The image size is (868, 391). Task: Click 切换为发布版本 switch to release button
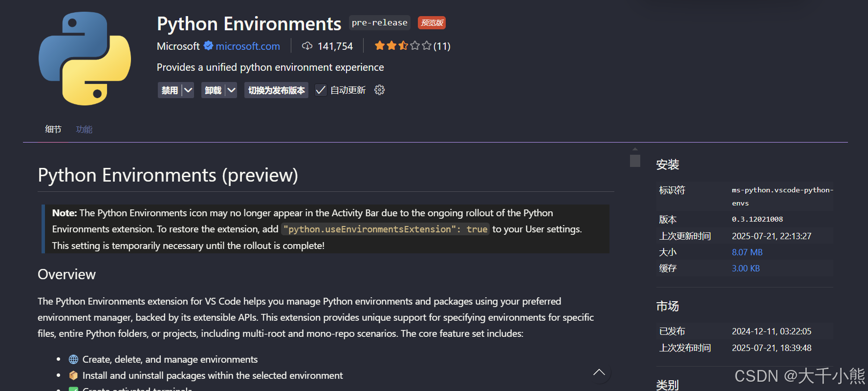tap(277, 90)
